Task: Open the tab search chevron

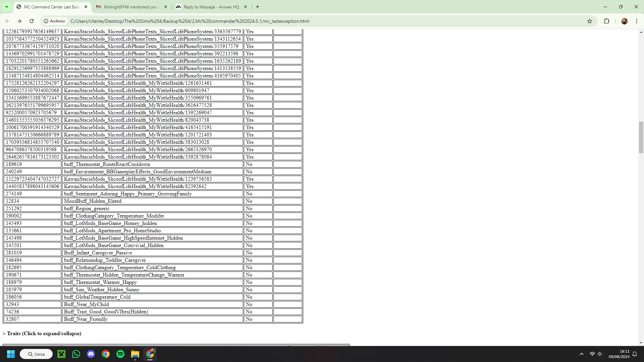Action: 6,7
